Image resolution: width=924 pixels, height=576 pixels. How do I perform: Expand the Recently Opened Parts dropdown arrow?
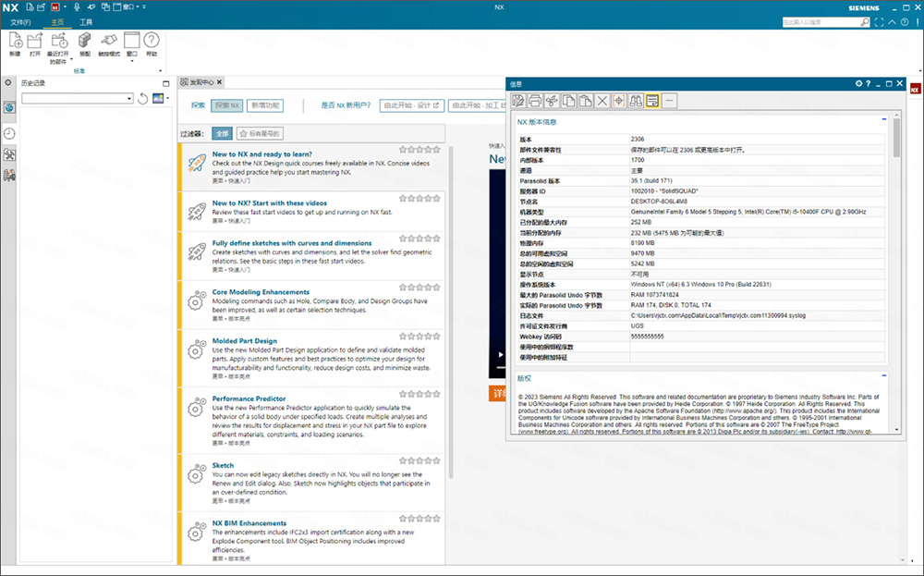[71, 59]
